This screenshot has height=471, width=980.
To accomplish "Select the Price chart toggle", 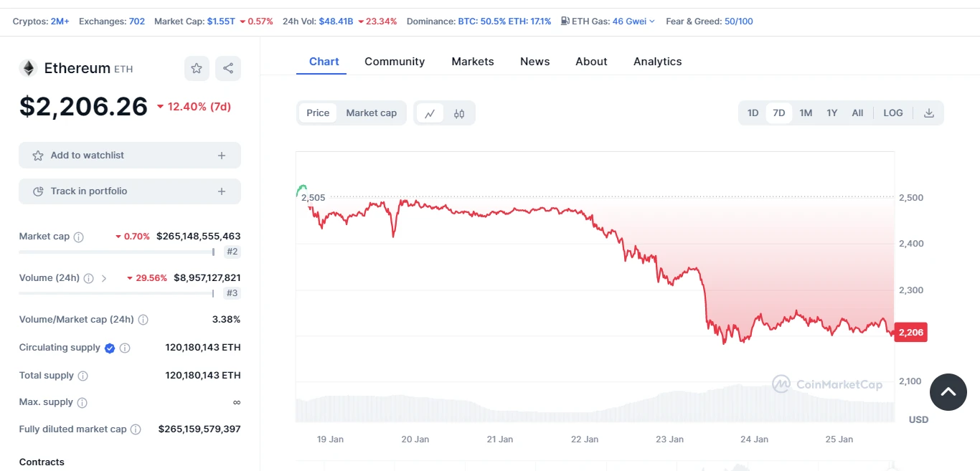I will [x=318, y=113].
